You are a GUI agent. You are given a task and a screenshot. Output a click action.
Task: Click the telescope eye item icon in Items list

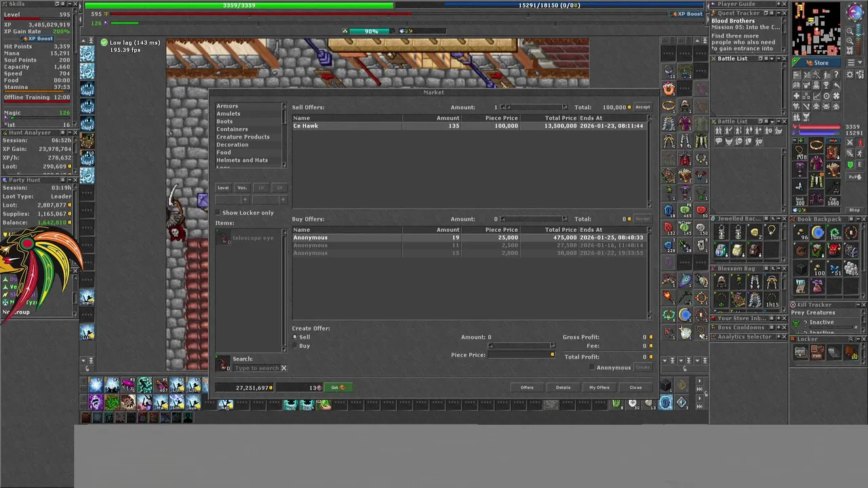pos(223,237)
